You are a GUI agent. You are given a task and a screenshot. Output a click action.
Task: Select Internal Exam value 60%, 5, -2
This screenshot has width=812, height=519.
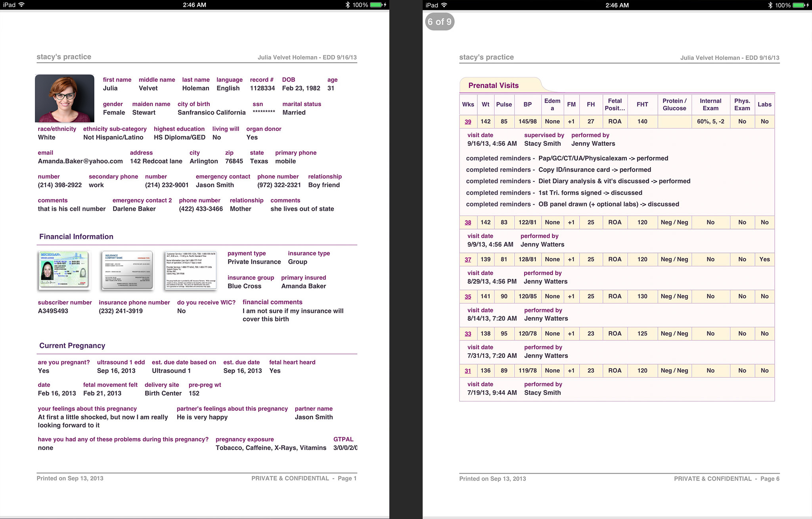(710, 122)
